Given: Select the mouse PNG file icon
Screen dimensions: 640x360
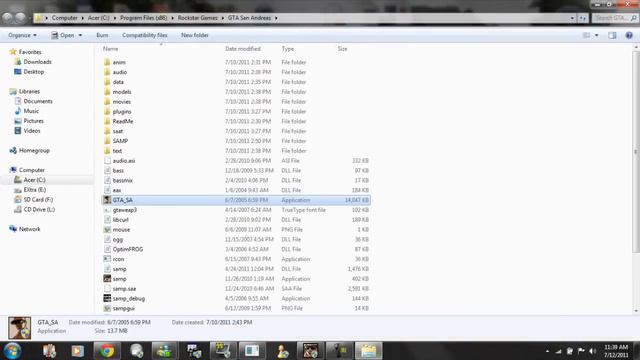Looking at the screenshot, I should [107, 229].
